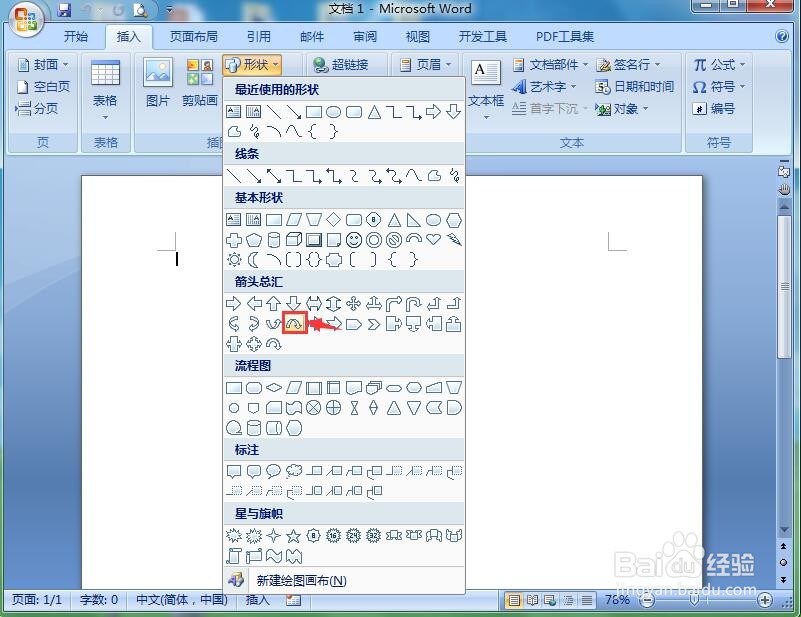Insert a Page Break (分页)
Screen dimensions: 801x617
[37, 108]
